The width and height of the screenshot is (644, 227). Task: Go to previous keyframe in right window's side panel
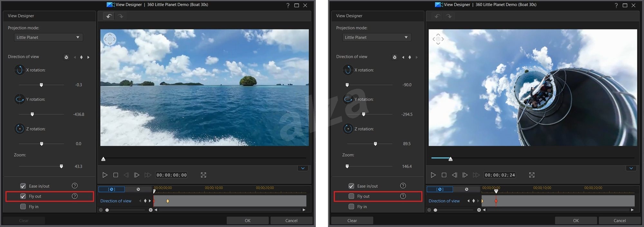coord(403,57)
